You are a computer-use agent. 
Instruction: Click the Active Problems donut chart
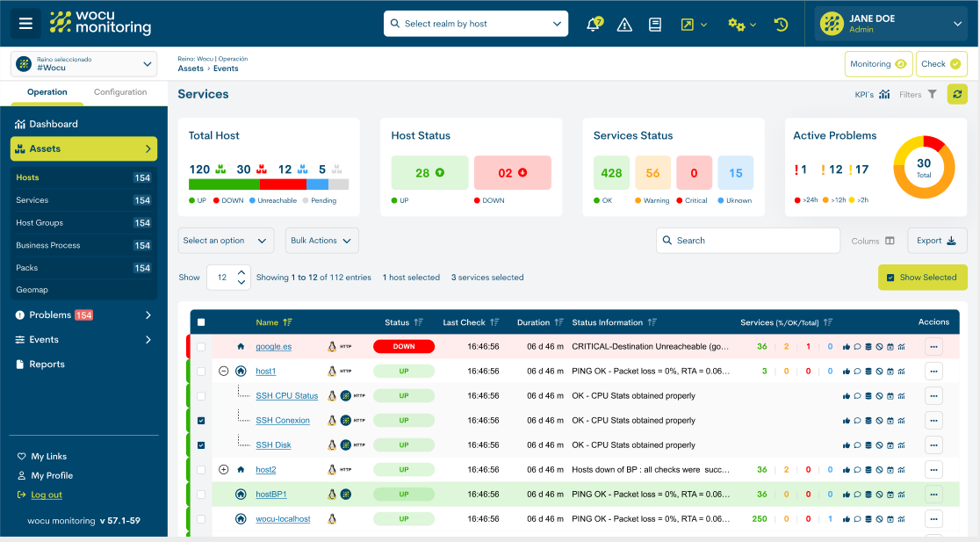[x=923, y=167]
